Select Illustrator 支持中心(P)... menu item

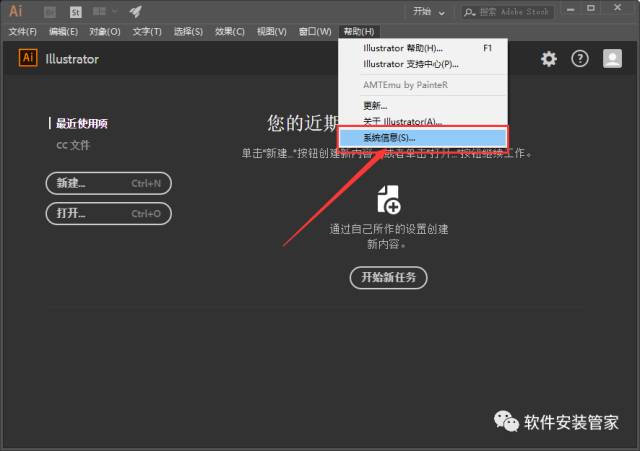point(410,64)
